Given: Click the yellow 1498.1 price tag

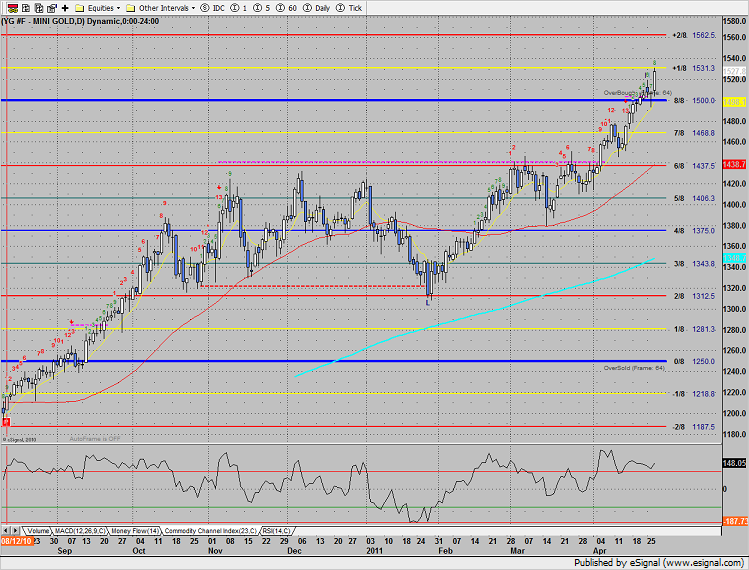Looking at the screenshot, I should pyautogui.click(x=734, y=102).
